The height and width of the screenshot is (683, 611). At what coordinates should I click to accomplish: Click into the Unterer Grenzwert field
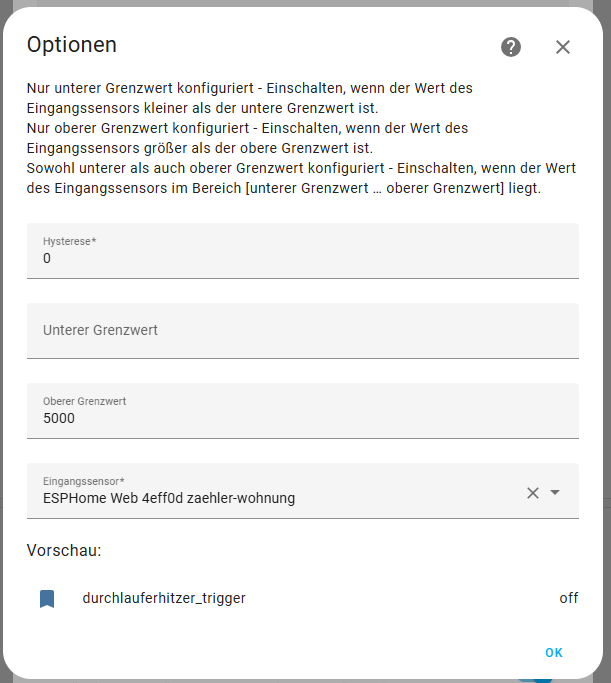(x=302, y=330)
